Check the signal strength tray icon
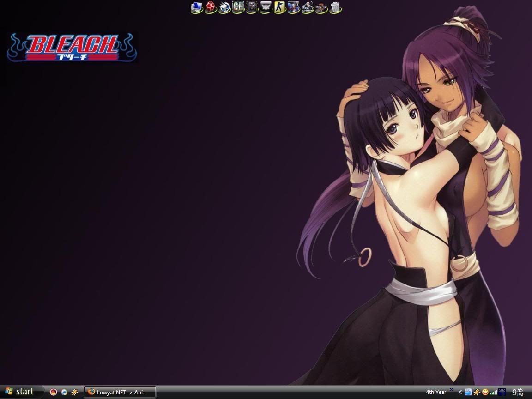Image resolution: width=532 pixels, height=399 pixels. (494, 392)
